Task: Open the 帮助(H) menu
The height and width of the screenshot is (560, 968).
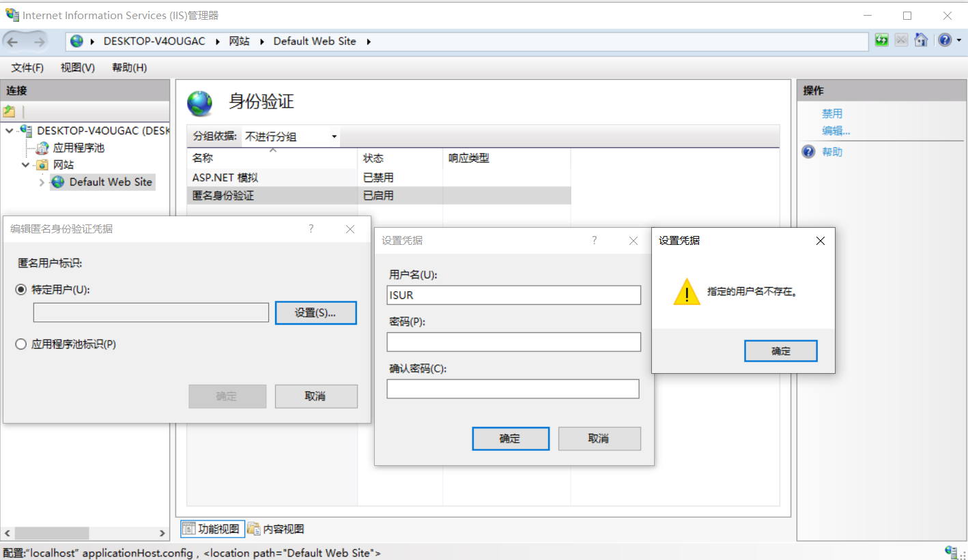Action: click(130, 68)
